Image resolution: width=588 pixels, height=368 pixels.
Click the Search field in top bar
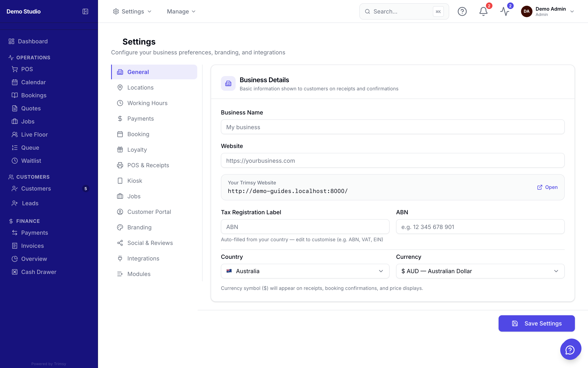tap(404, 11)
